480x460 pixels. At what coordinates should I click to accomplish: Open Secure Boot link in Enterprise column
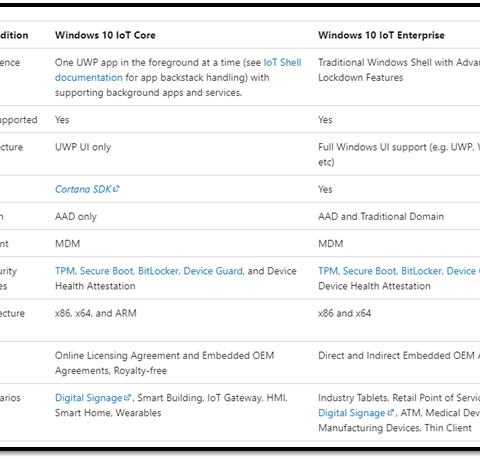pyautogui.click(x=370, y=271)
